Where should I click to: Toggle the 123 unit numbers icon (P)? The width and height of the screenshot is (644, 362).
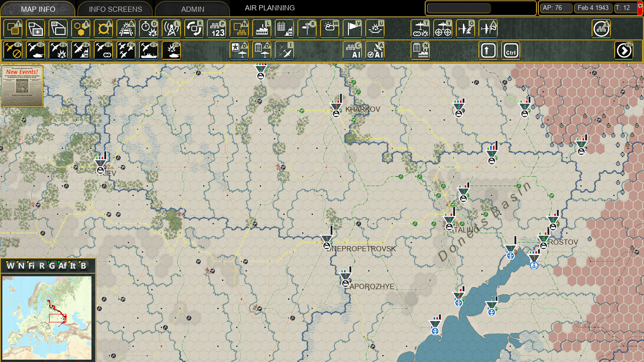[216, 29]
